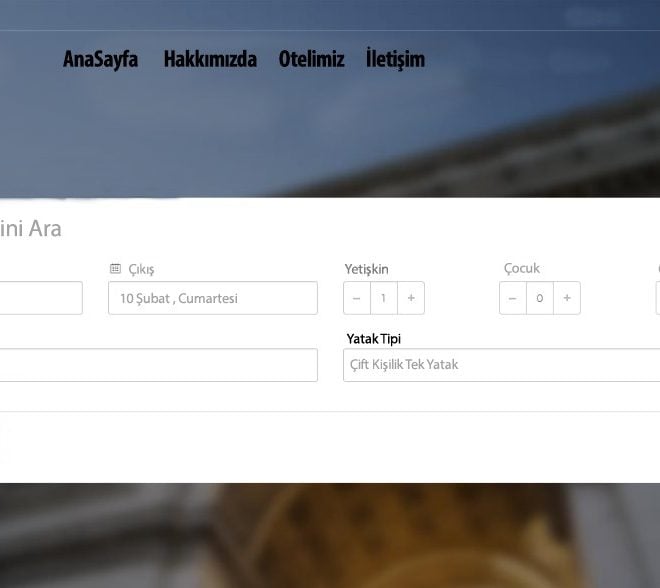Decrease Çocuk count with minus button

click(x=513, y=298)
